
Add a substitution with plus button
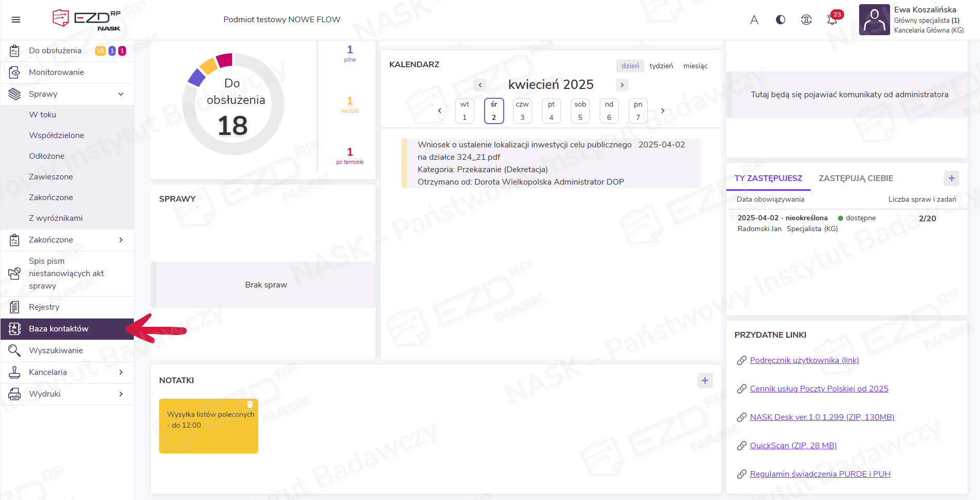click(x=951, y=178)
